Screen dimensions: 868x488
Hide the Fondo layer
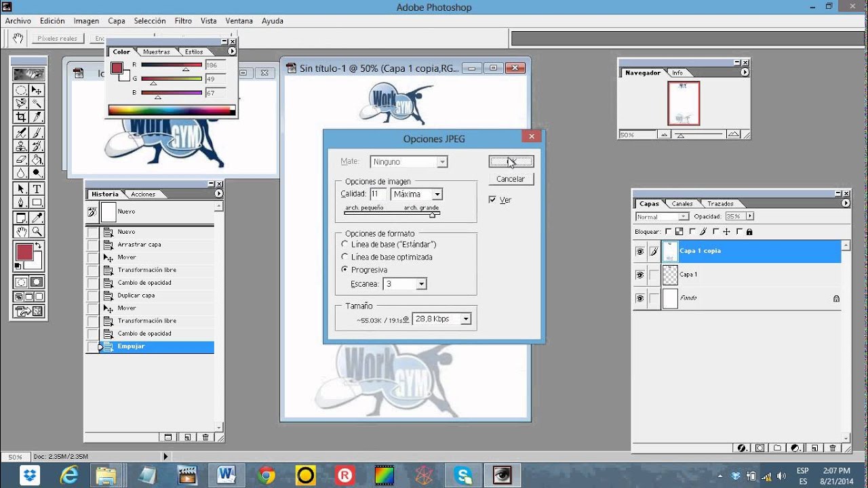[639, 298]
